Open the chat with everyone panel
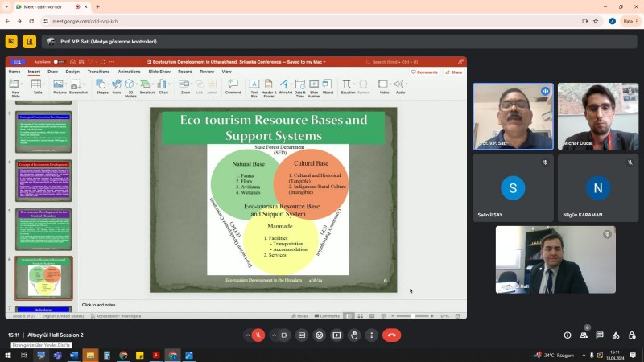644x362 pixels. 601,335
